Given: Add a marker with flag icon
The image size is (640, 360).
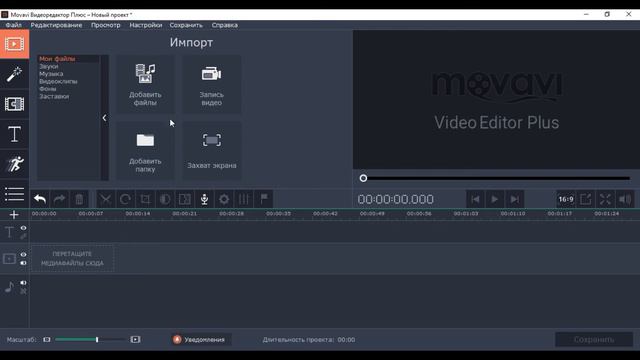Looking at the screenshot, I should click(264, 199).
